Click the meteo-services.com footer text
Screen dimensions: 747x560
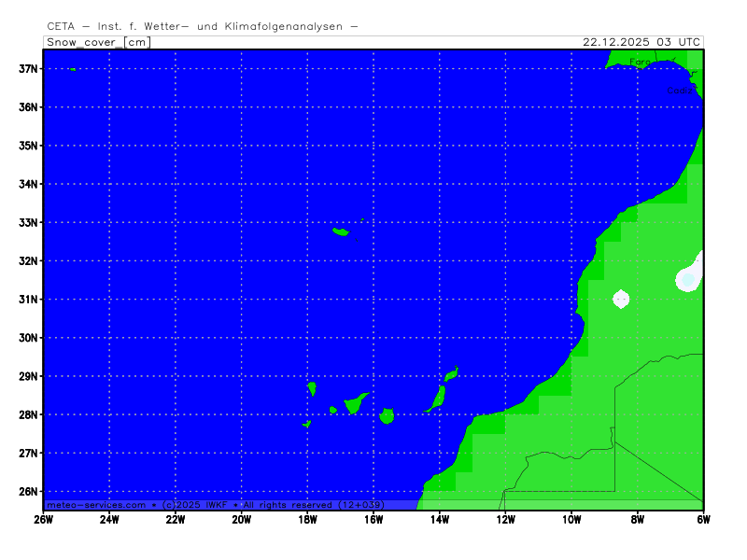96,505
